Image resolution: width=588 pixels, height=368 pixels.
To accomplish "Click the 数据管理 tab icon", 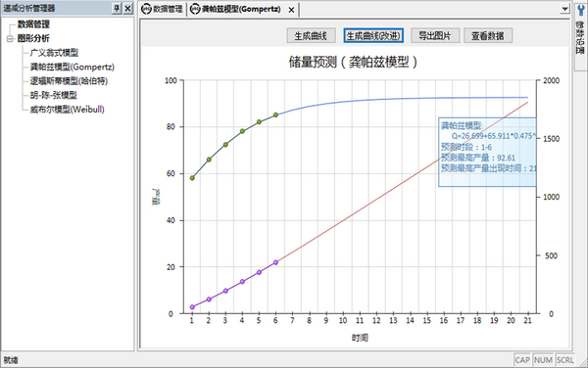I will pyautogui.click(x=147, y=9).
